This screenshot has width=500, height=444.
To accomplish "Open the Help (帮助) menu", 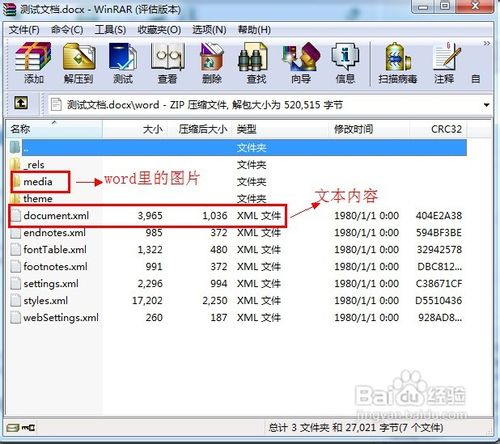I will pos(254,30).
